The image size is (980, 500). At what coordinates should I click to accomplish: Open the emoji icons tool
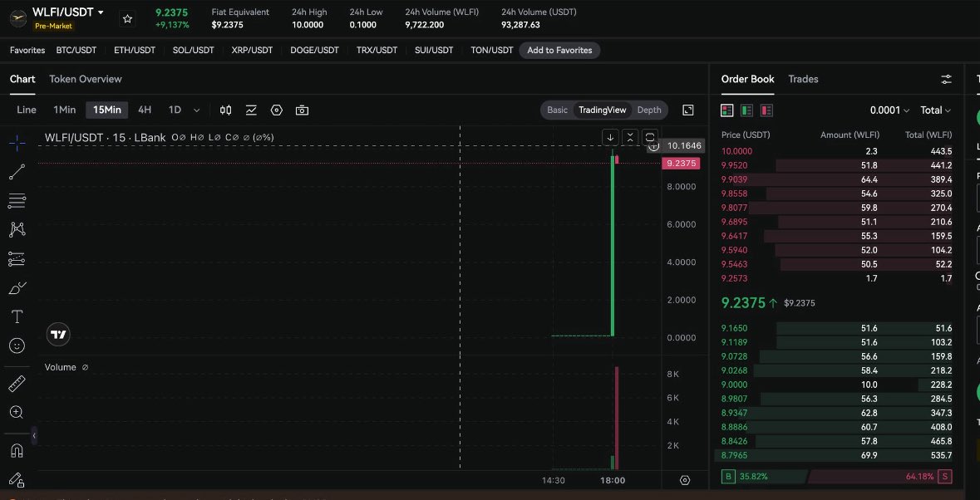(x=17, y=346)
